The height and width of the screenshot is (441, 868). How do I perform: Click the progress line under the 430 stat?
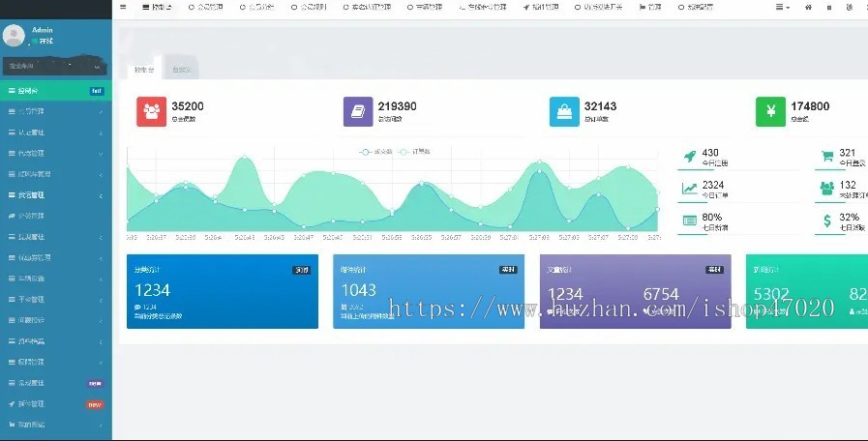click(696, 170)
